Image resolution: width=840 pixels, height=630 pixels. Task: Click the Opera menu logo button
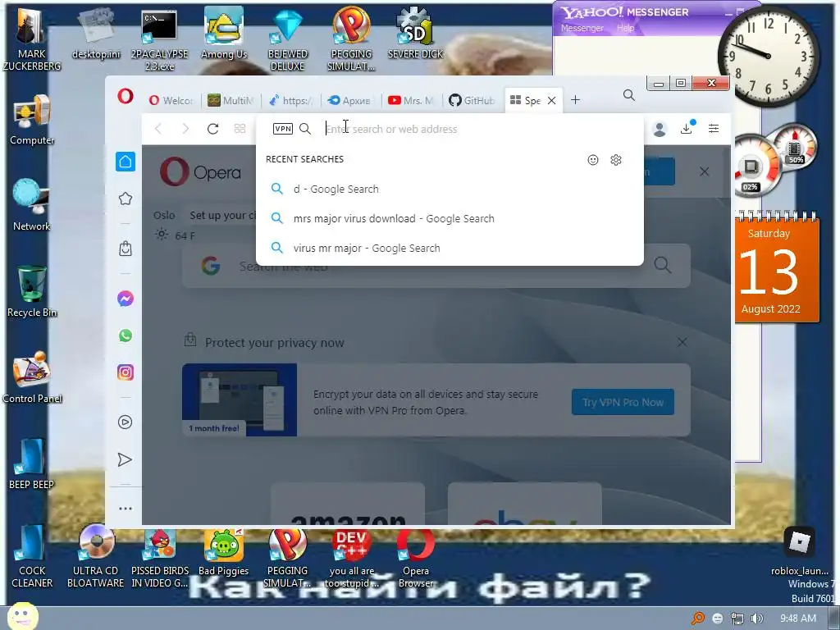(126, 97)
